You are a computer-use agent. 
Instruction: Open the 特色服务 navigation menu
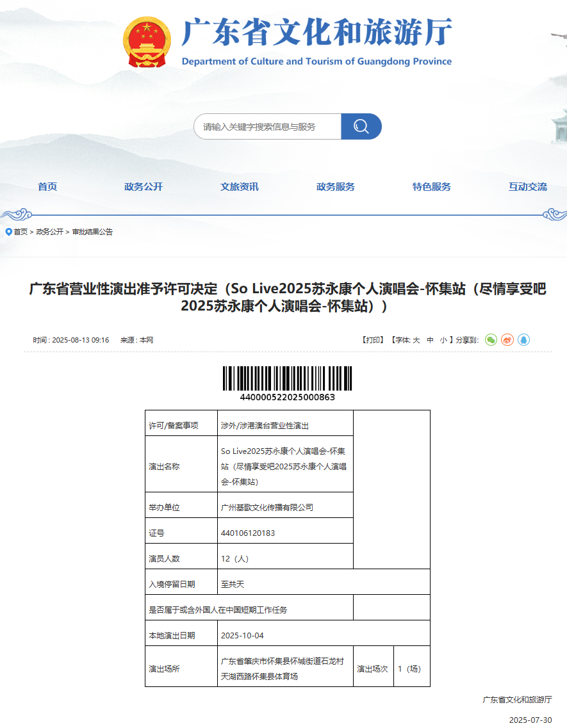(x=432, y=187)
